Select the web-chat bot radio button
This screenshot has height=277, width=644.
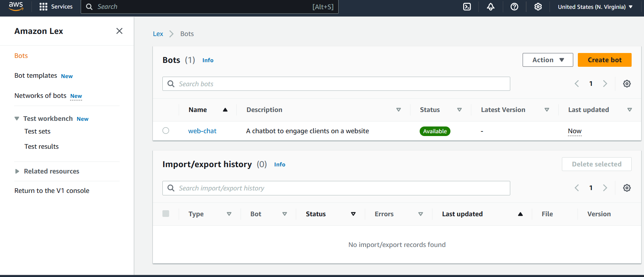coord(166,131)
